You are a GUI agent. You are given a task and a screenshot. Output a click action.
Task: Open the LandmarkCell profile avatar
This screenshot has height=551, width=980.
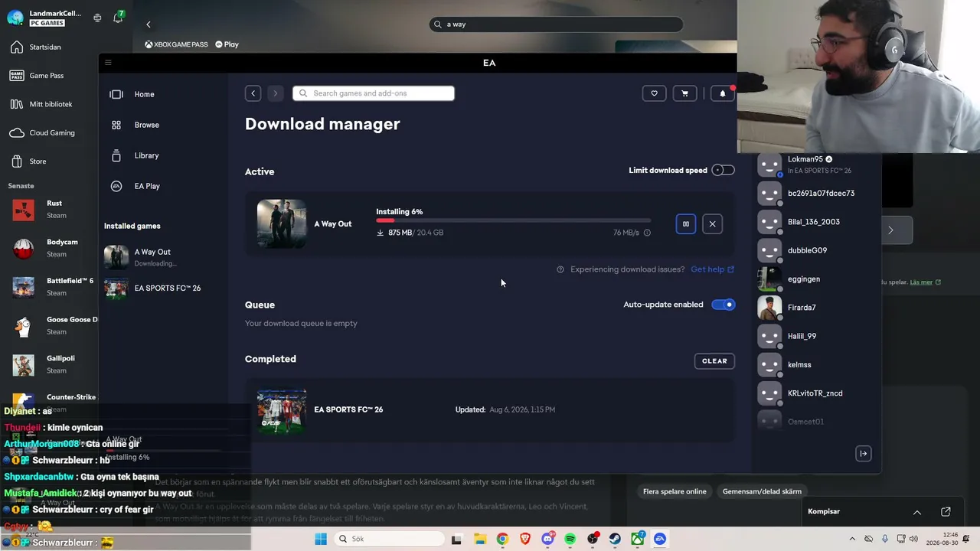coord(15,18)
